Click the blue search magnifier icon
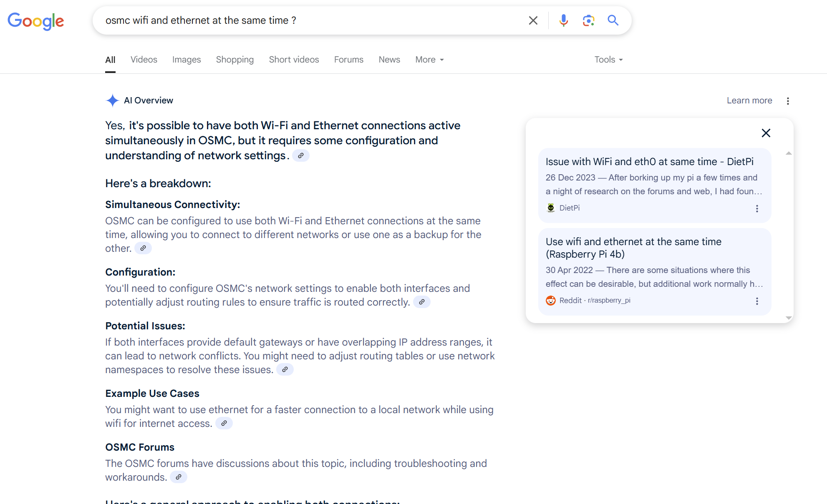Viewport: 827px width, 504px height. (x=613, y=20)
